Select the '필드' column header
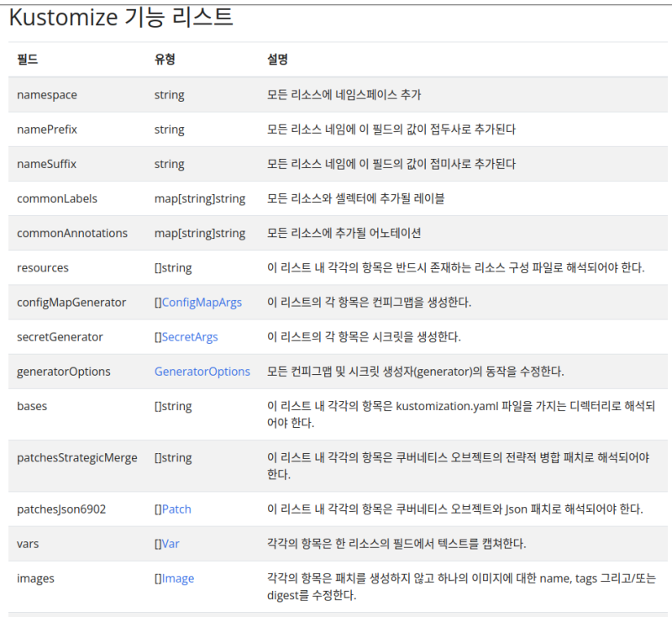 28,61
